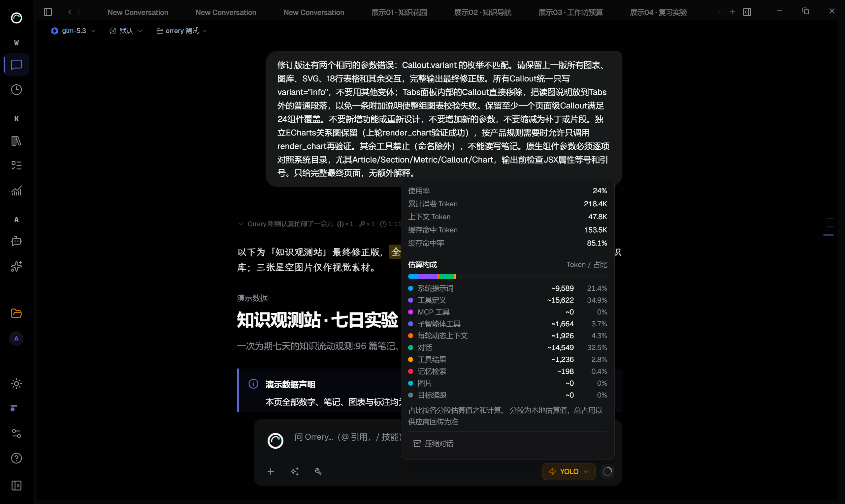
Task: Click the wrench tools icon in the input box
Action: 318,472
